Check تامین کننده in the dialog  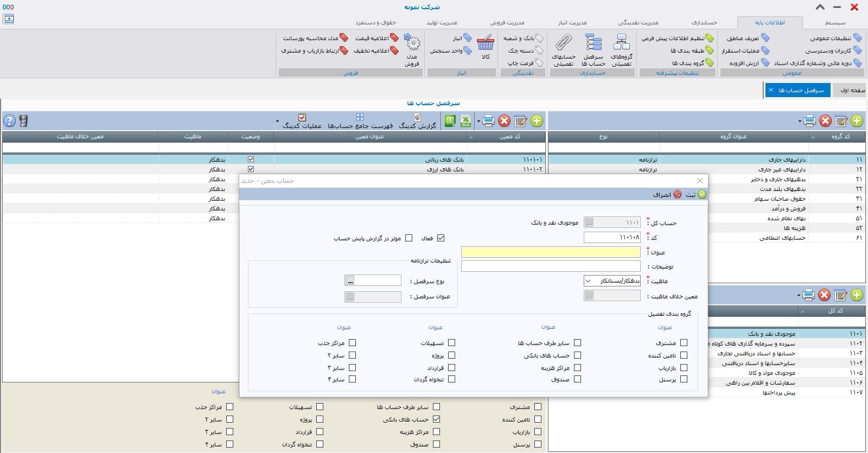[x=684, y=355]
